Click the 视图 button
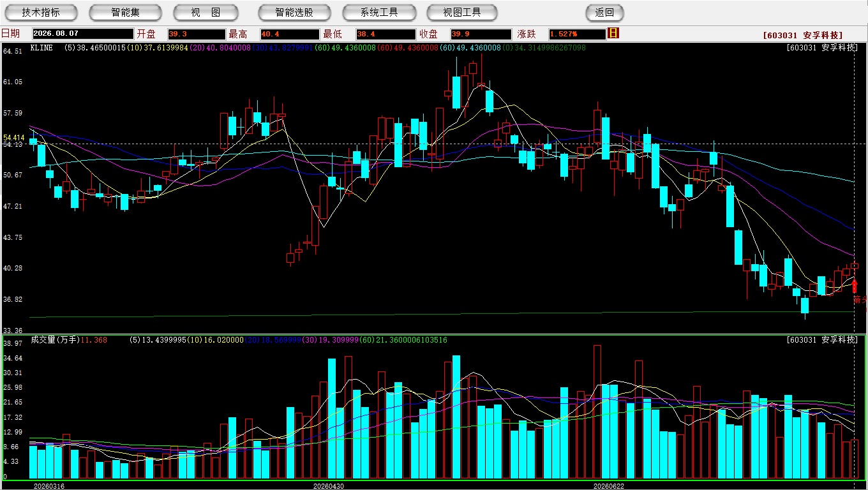The image size is (868, 490). point(206,13)
